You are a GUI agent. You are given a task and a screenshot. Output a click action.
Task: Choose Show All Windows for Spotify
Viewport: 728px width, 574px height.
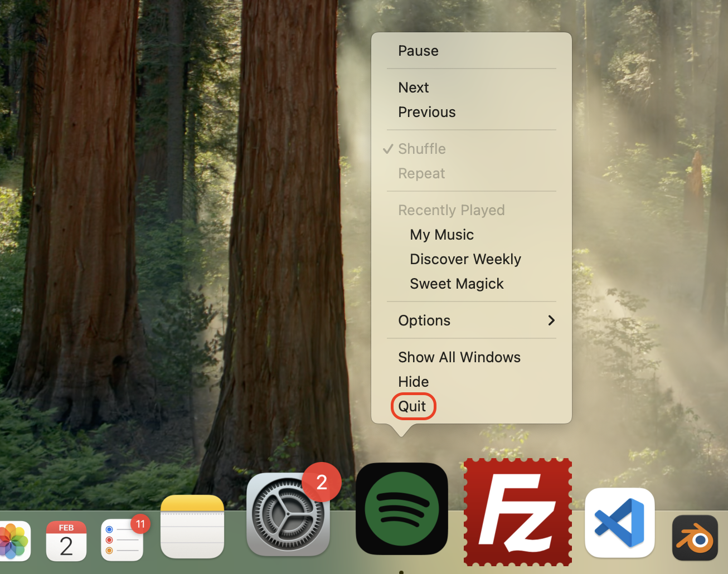(459, 357)
